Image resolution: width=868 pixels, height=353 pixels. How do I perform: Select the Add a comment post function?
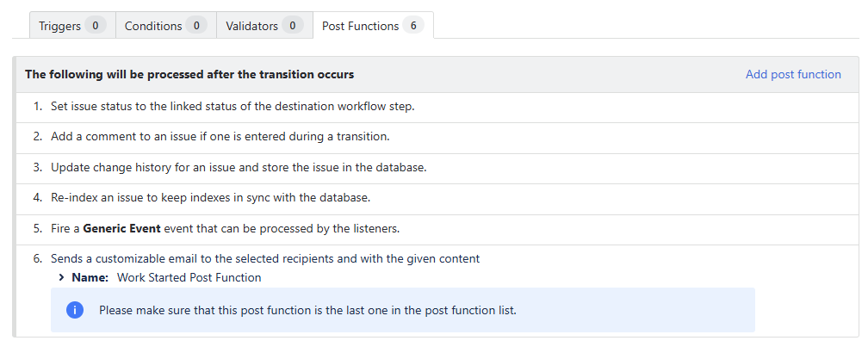pos(220,137)
